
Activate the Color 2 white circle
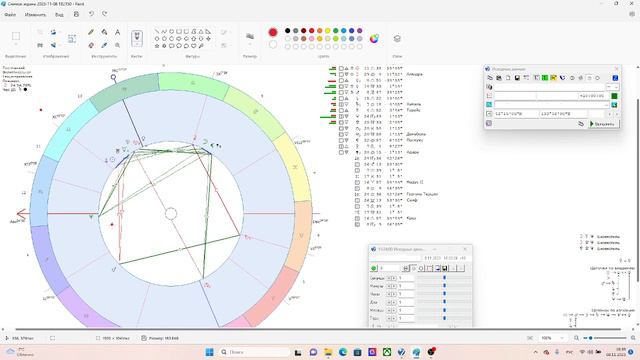point(273,44)
